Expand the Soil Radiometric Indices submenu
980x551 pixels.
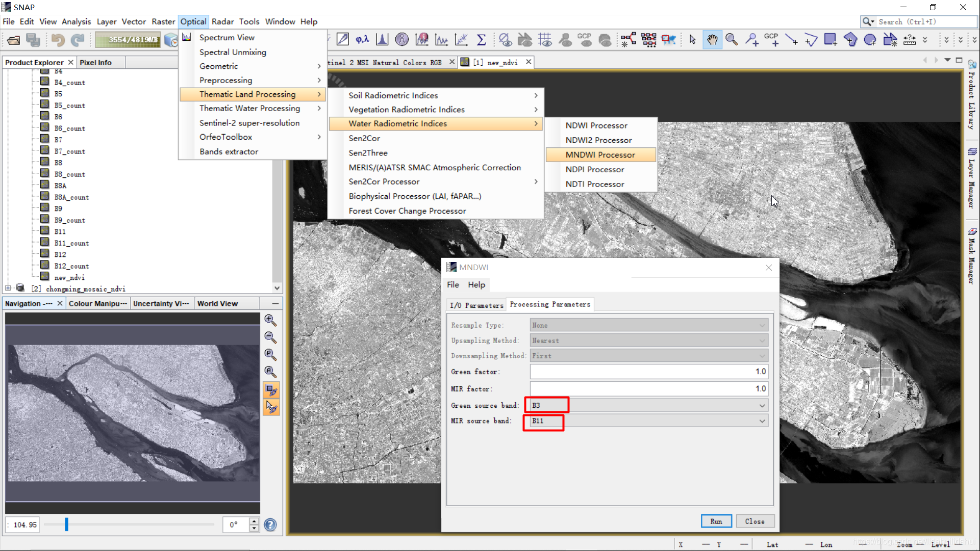click(436, 95)
